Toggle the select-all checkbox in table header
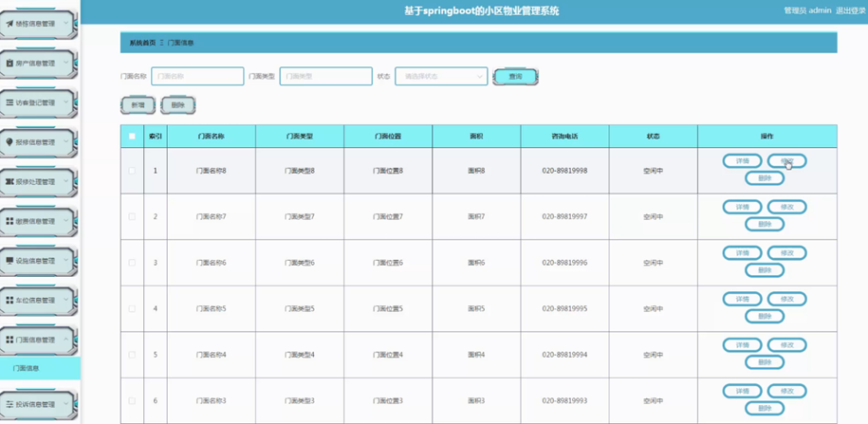The width and height of the screenshot is (868, 424). [132, 137]
